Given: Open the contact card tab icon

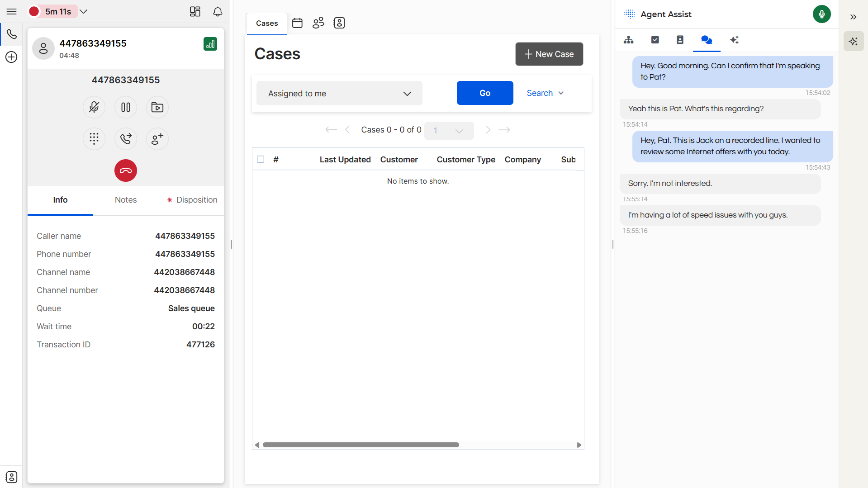Looking at the screenshot, I should point(339,23).
